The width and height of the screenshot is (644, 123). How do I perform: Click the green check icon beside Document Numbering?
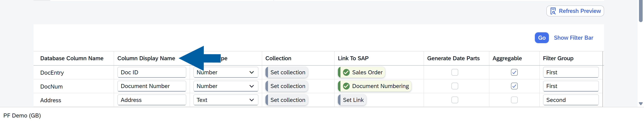[346, 86]
